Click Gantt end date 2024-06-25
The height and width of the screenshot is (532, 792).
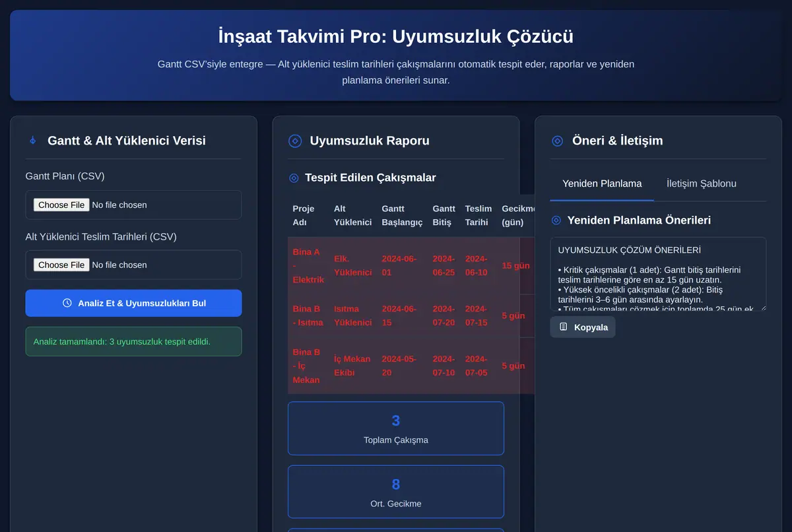(x=444, y=265)
